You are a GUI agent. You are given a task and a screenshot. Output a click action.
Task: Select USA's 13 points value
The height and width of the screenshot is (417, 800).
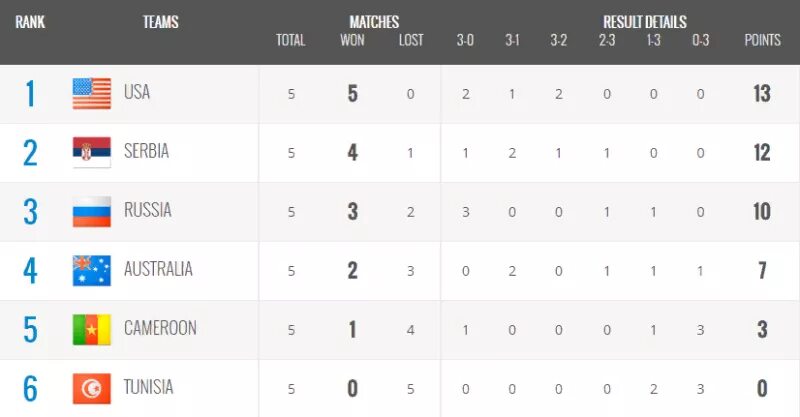762,93
